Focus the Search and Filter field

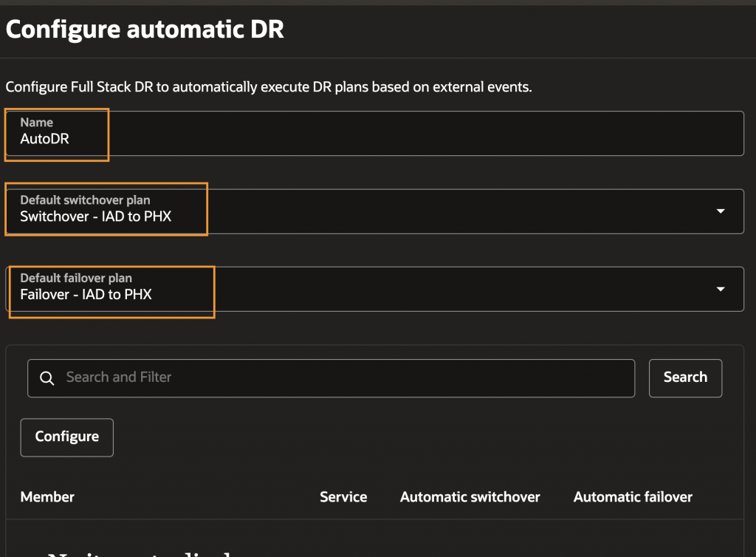pos(340,377)
